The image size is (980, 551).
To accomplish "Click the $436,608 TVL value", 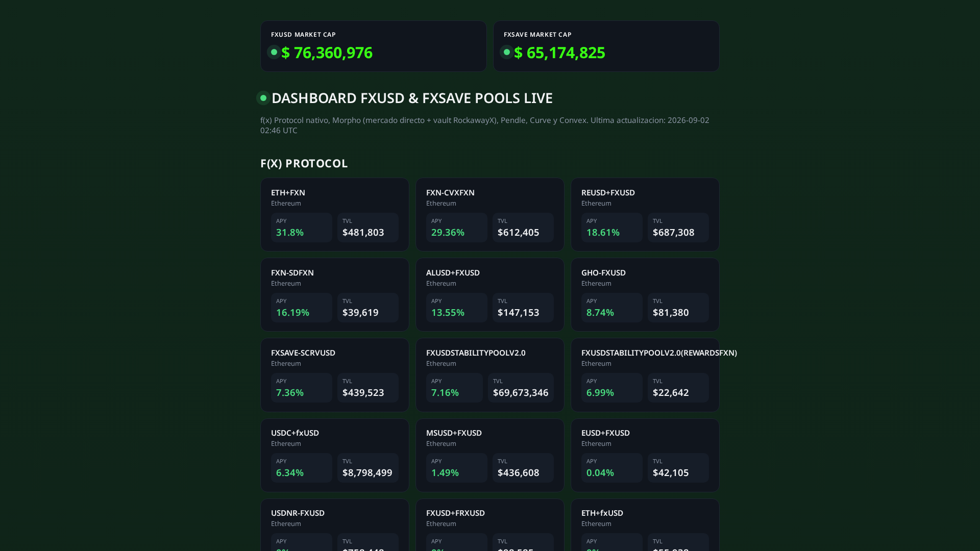I will pos(519,472).
